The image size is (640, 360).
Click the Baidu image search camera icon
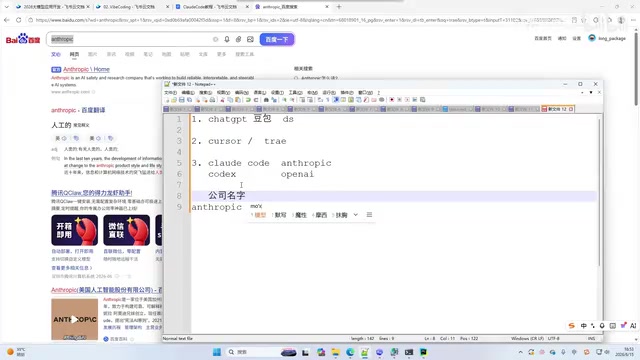(x=250, y=39)
